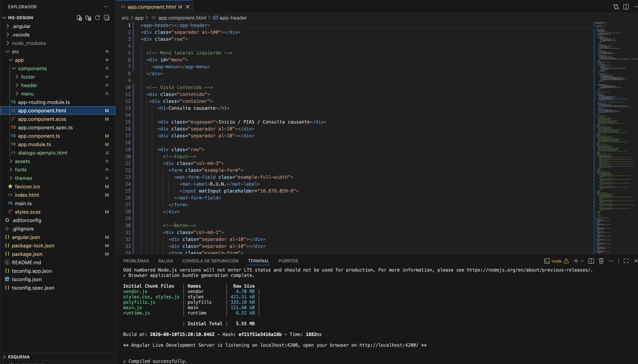Open styles.scss file
638x364 pixels.
click(x=57, y=212)
